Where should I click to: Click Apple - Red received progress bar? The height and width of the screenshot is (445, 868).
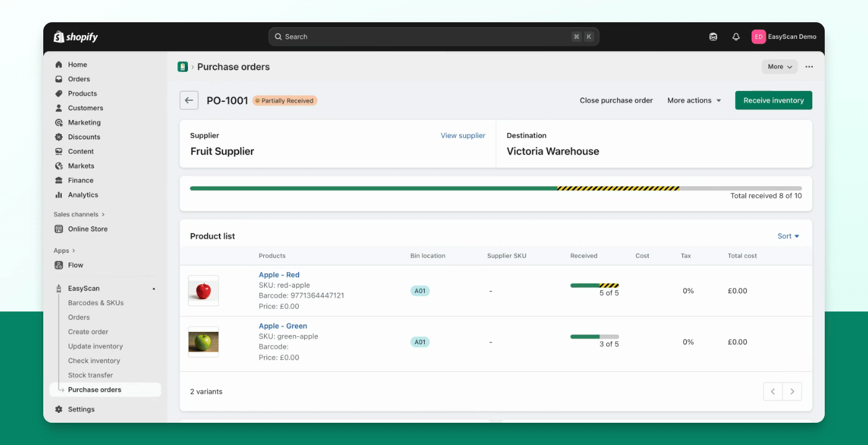pos(594,286)
